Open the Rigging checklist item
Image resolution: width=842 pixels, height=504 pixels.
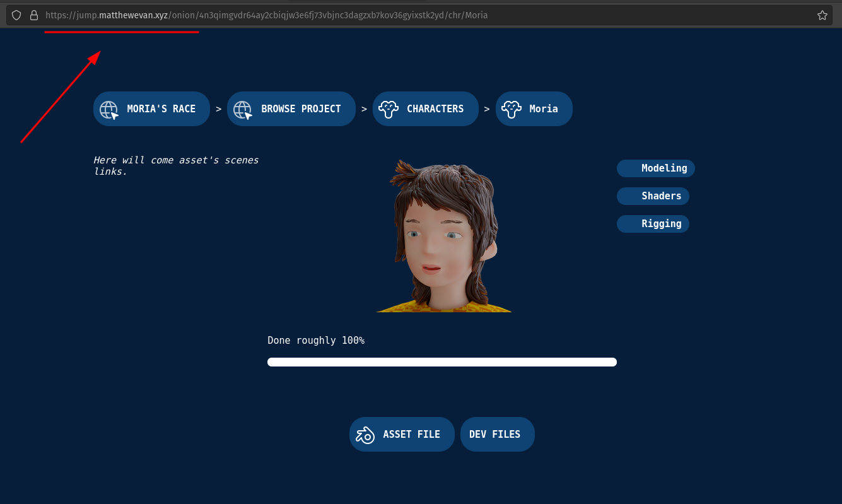[653, 224]
